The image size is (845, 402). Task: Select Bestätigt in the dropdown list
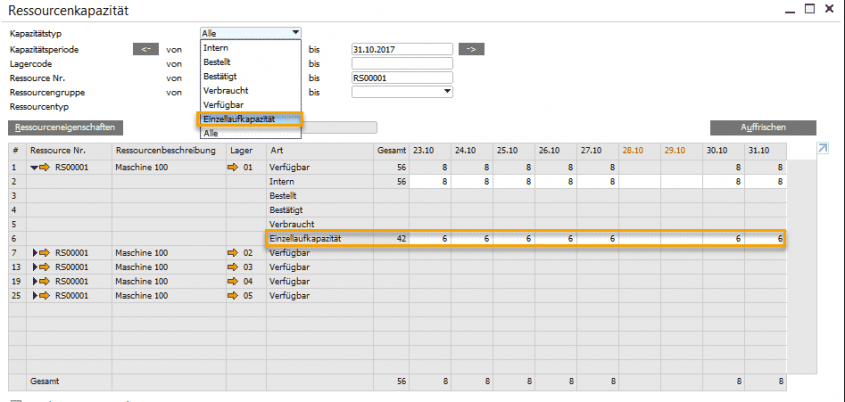(251, 77)
